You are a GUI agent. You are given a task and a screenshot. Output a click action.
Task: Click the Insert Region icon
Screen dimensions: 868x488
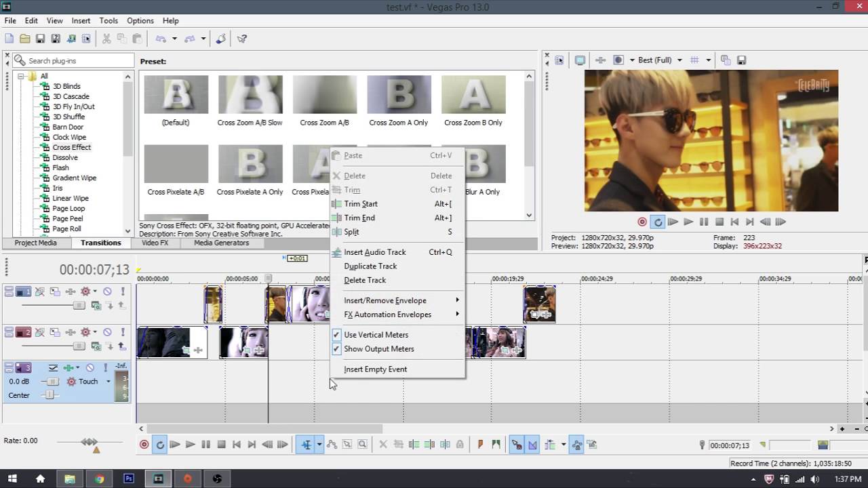[x=496, y=445]
